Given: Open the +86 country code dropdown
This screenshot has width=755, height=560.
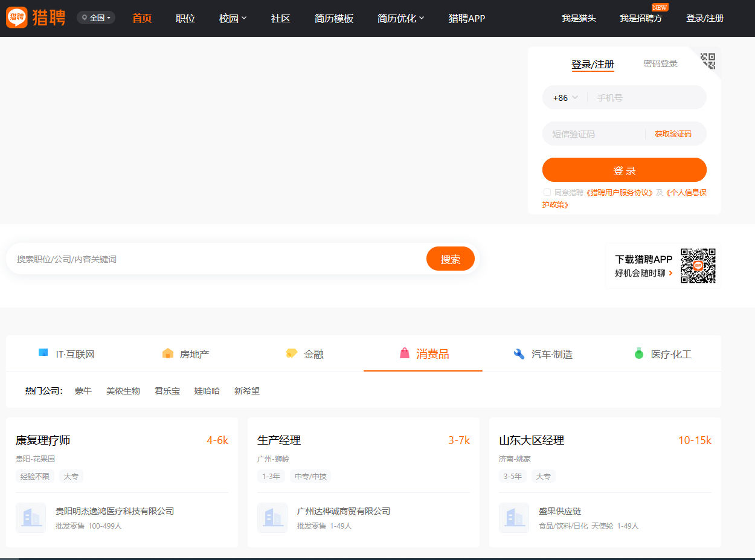Looking at the screenshot, I should (x=565, y=98).
